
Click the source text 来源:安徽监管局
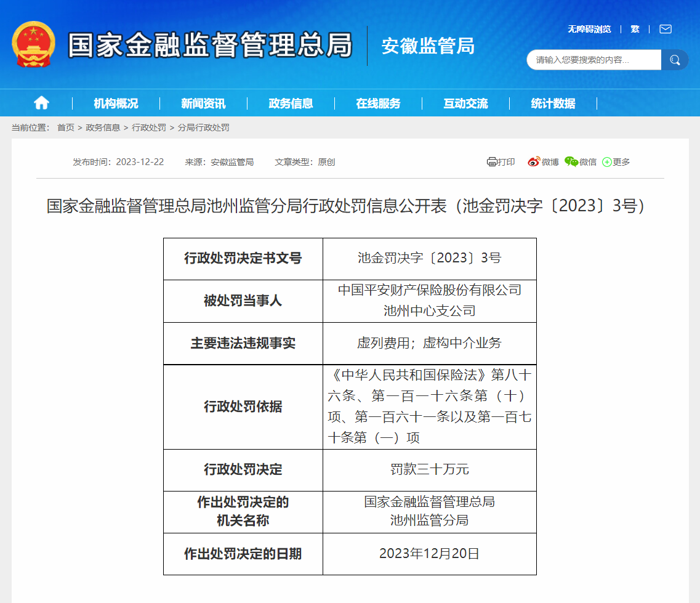point(219,162)
